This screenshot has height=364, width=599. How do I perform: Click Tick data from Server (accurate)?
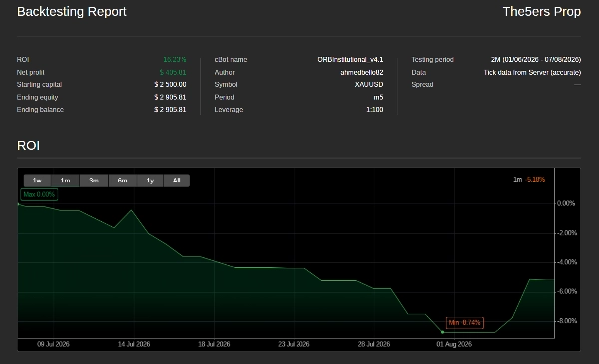[x=532, y=72]
